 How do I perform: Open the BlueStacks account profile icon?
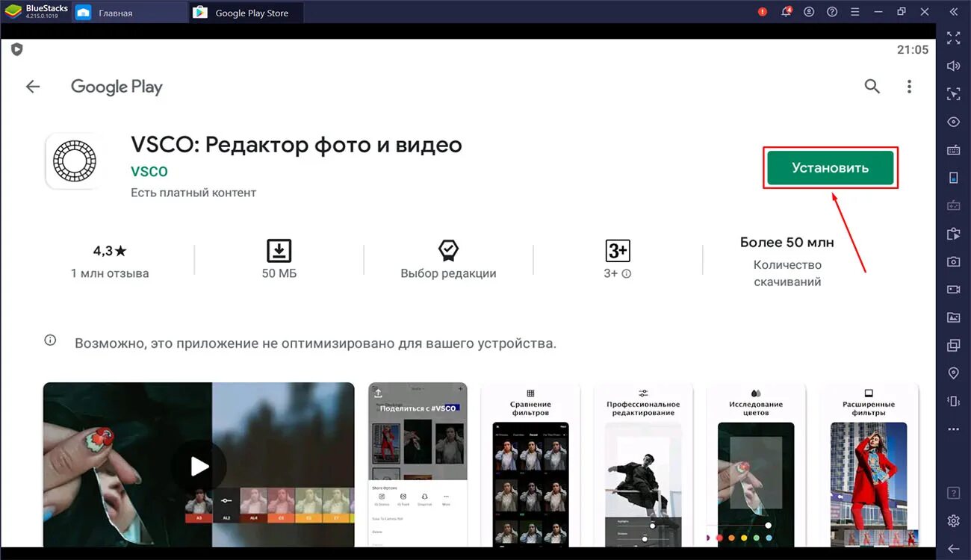click(x=809, y=12)
